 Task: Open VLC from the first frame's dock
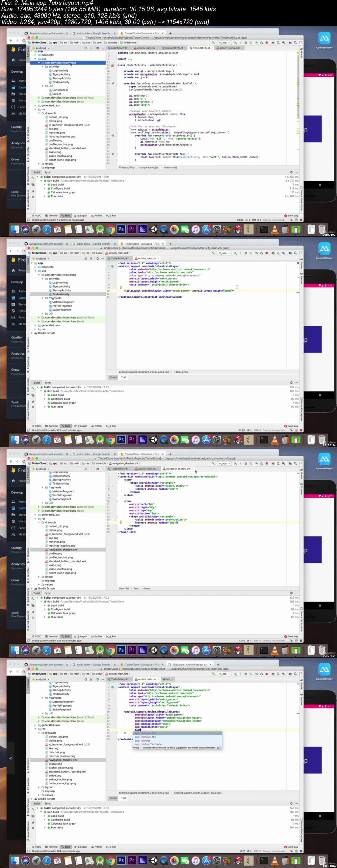(275, 229)
